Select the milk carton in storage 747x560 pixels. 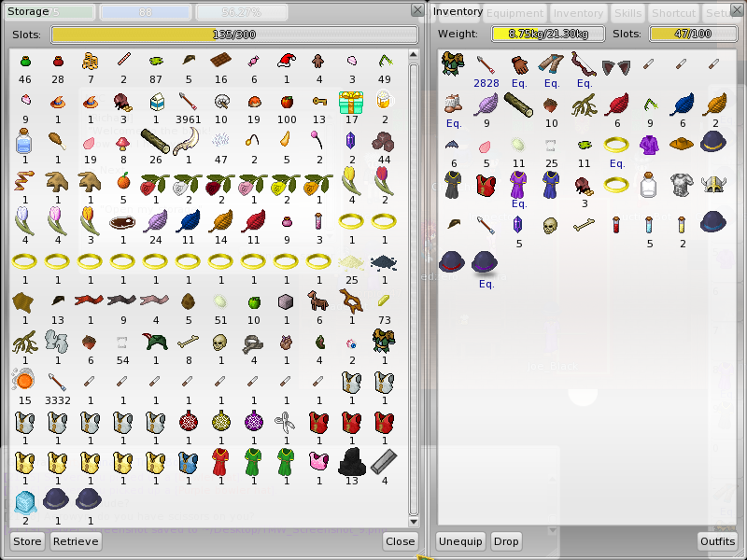(x=156, y=102)
